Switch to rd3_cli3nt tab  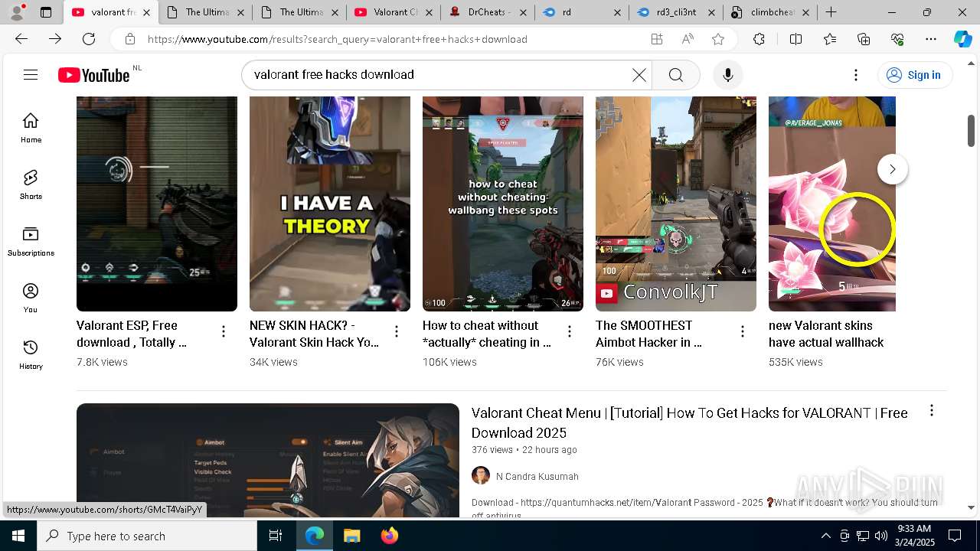coord(677,12)
